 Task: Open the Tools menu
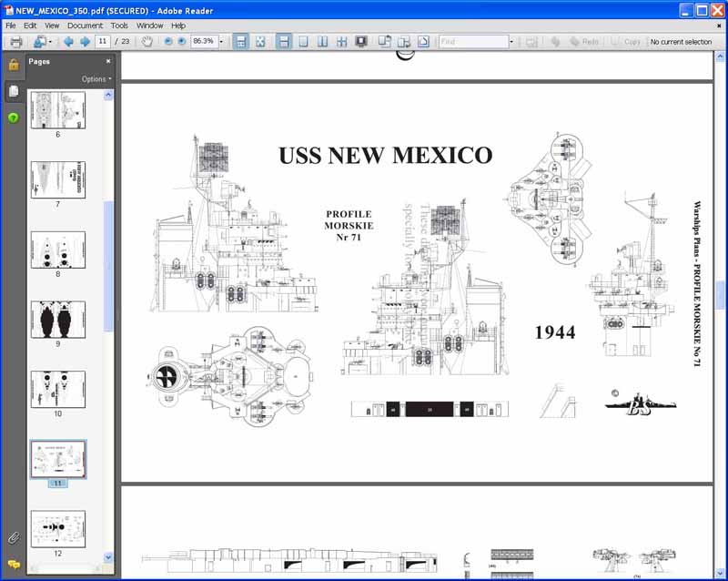[119, 25]
